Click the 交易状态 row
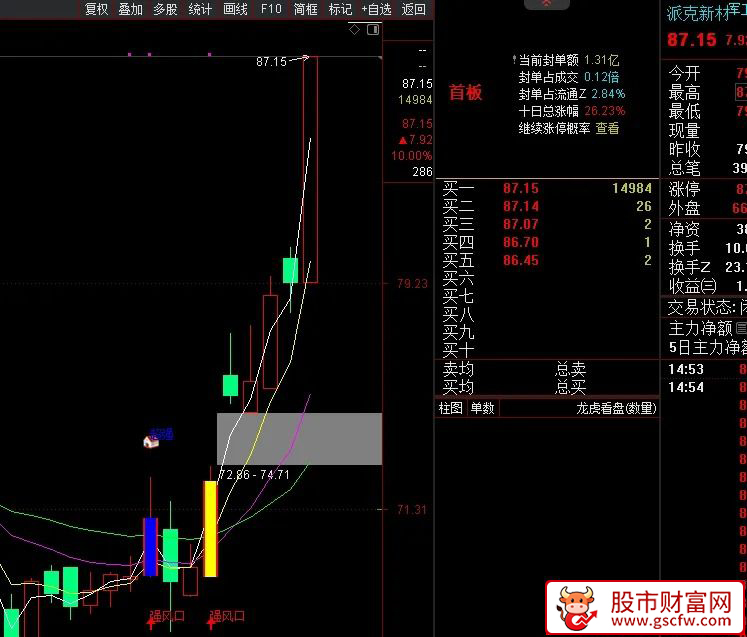The image size is (747, 637). [705, 307]
